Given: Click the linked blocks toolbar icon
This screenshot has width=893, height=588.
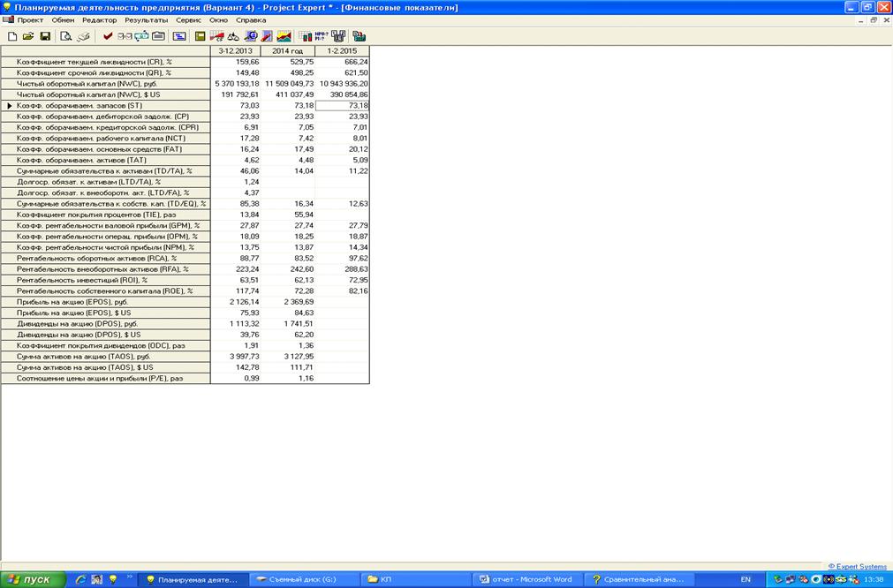Looking at the screenshot, I should [x=339, y=36].
